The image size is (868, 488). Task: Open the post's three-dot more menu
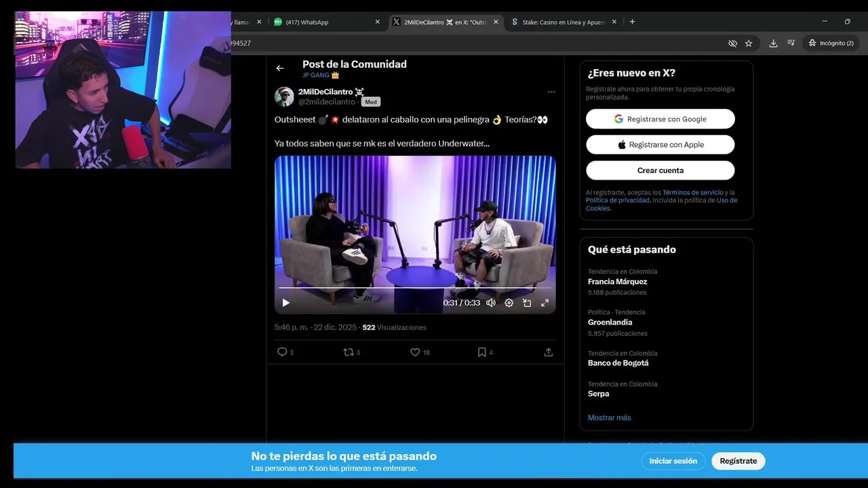pyautogui.click(x=551, y=92)
